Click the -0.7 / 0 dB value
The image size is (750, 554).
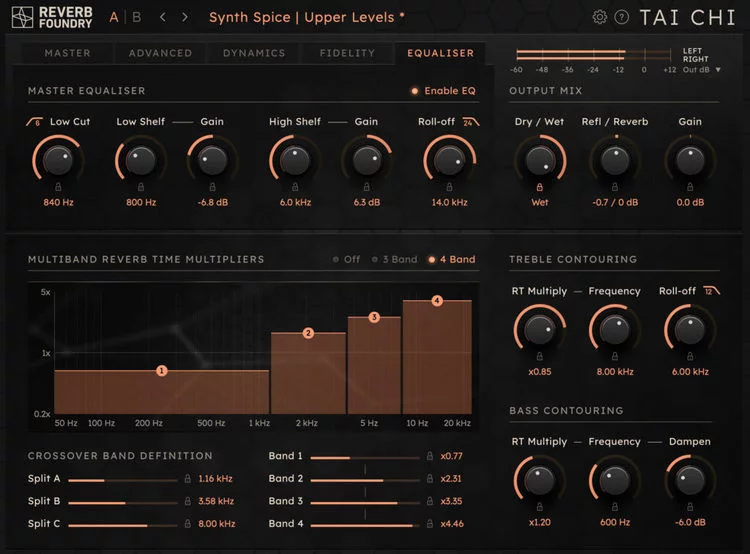(x=615, y=202)
